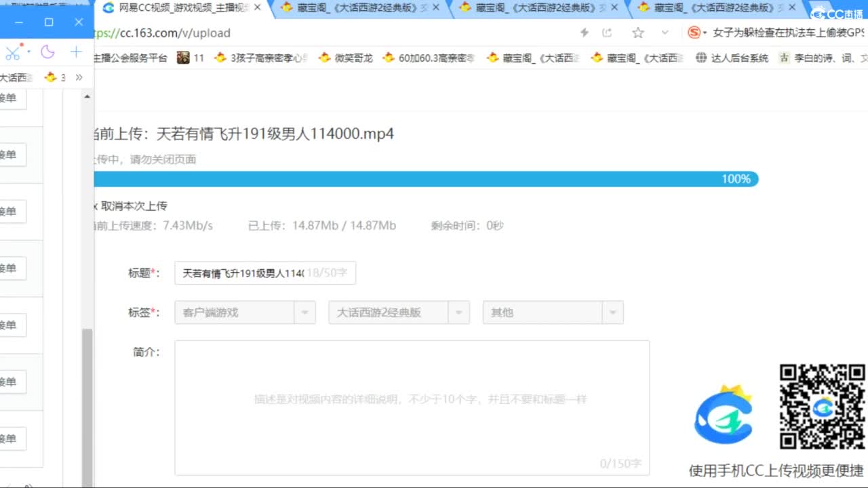Viewport: 868px width, 488px height.
Task: Click the remaining time text 剩余时间：0秒
Action: (x=467, y=226)
